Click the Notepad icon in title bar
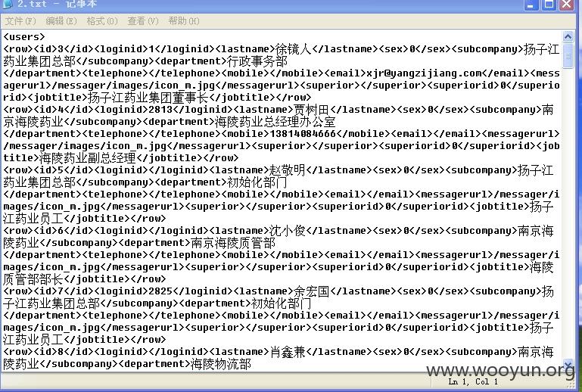The image size is (582, 392). tap(8, 3)
